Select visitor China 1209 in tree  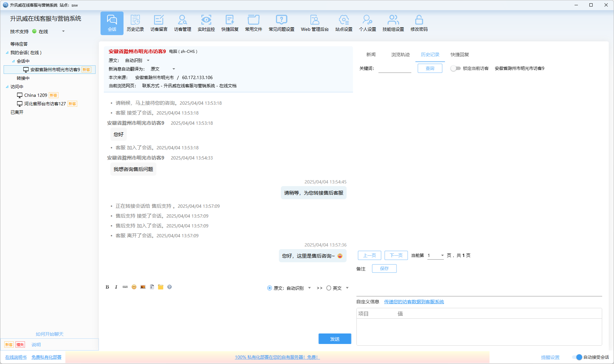pyautogui.click(x=37, y=95)
